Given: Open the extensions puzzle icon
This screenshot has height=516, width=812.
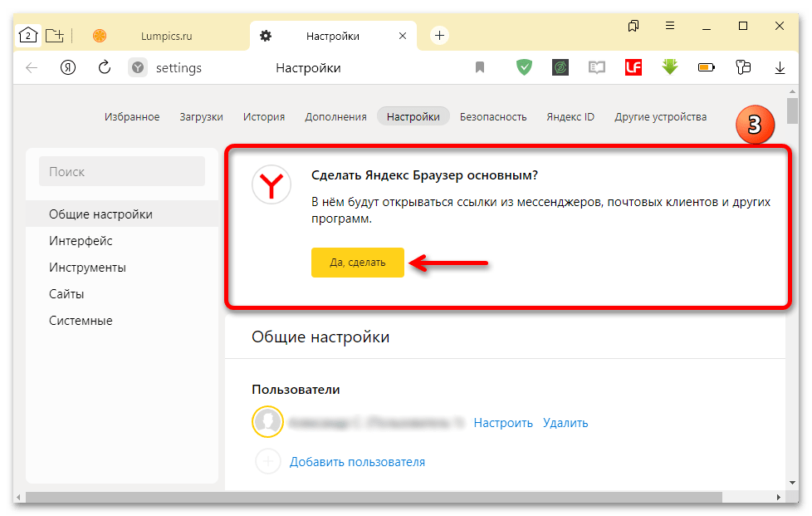Looking at the screenshot, I should 742,67.
